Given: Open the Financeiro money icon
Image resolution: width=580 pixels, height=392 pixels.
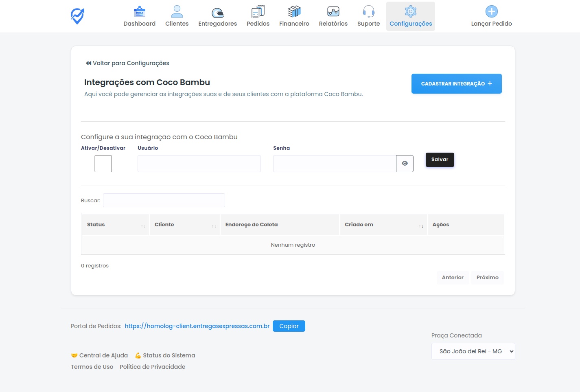Looking at the screenshot, I should 294,12.
